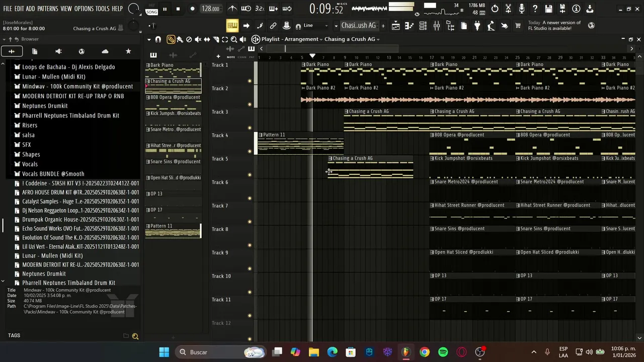Toggle the metronome
Screen dimensions: 644x362
point(232,9)
